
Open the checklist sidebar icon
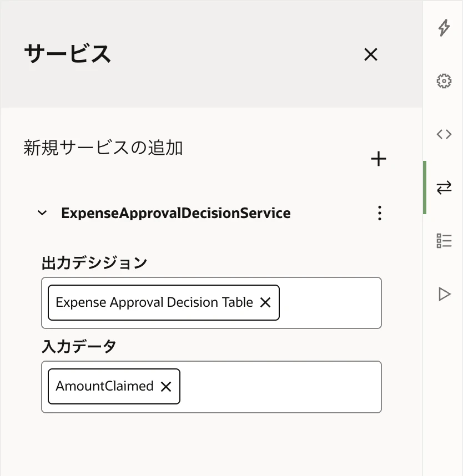tap(444, 241)
